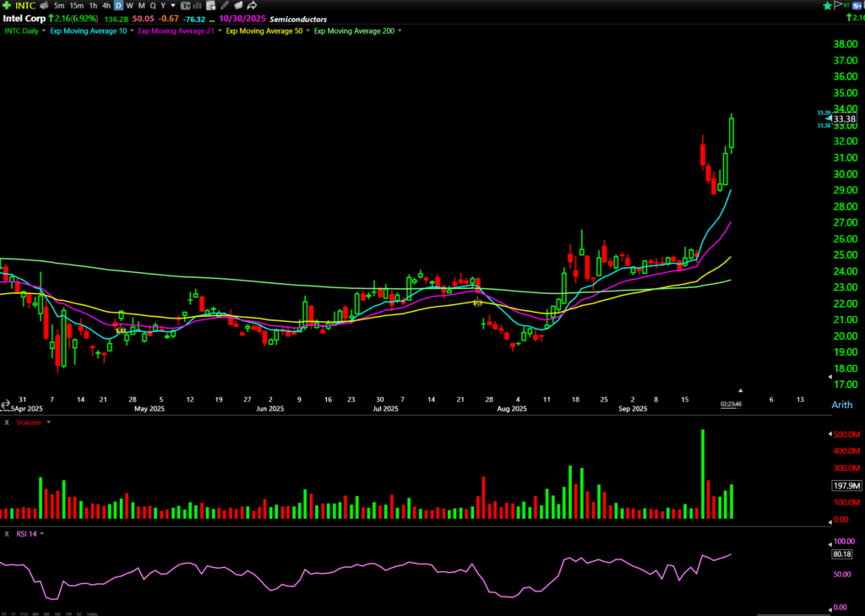This screenshot has width=865, height=616.
Task: Switch to the 5m timeframe
Action: tap(58, 5)
